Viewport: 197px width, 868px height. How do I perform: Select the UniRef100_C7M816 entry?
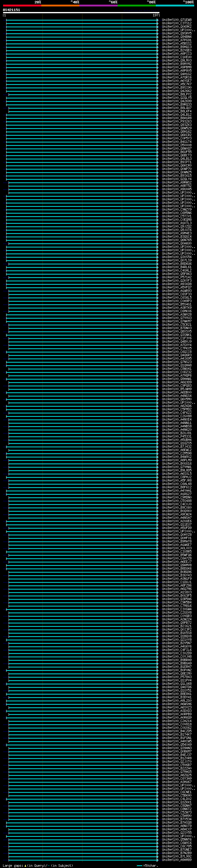pos(177,606)
